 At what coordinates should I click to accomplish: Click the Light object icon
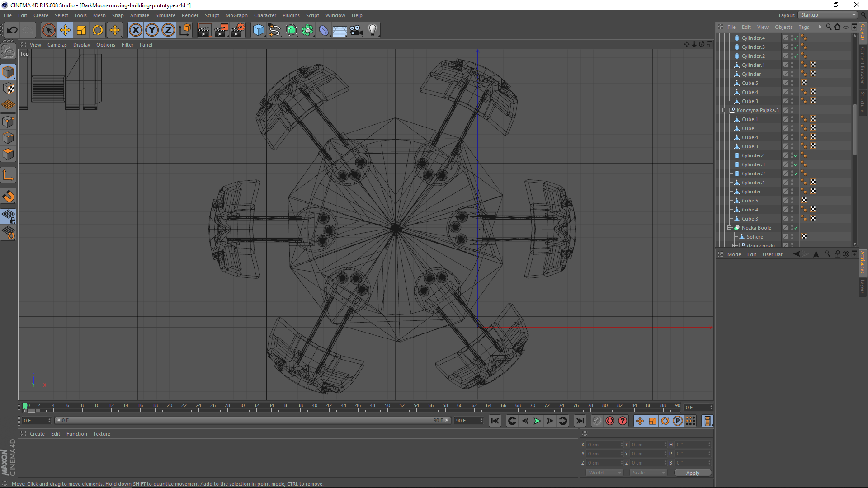[x=372, y=30]
